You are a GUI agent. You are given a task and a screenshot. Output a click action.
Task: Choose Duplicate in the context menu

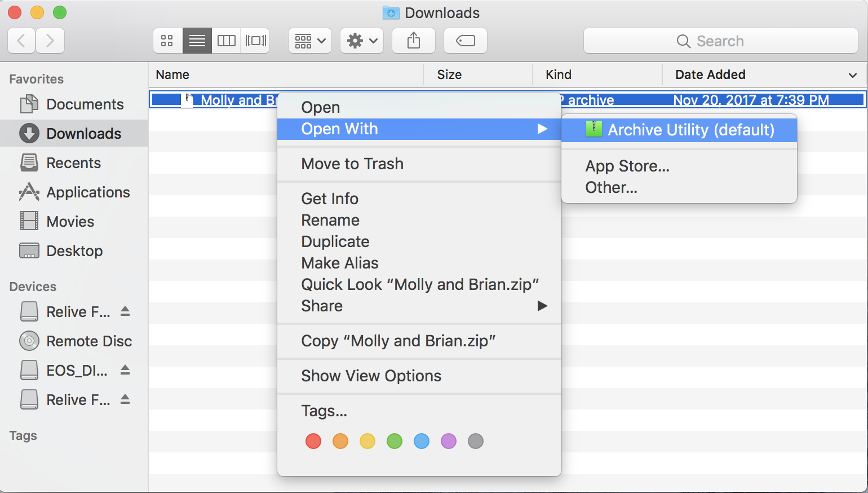click(x=419, y=242)
